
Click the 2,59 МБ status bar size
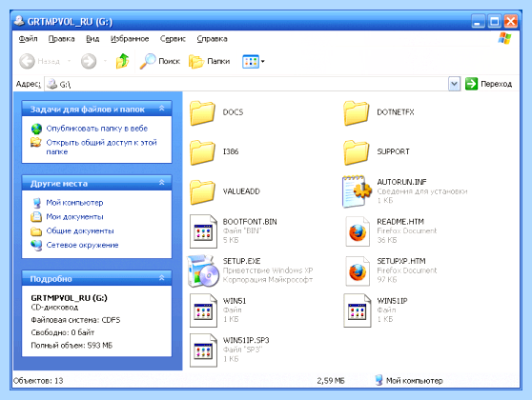[x=331, y=381]
